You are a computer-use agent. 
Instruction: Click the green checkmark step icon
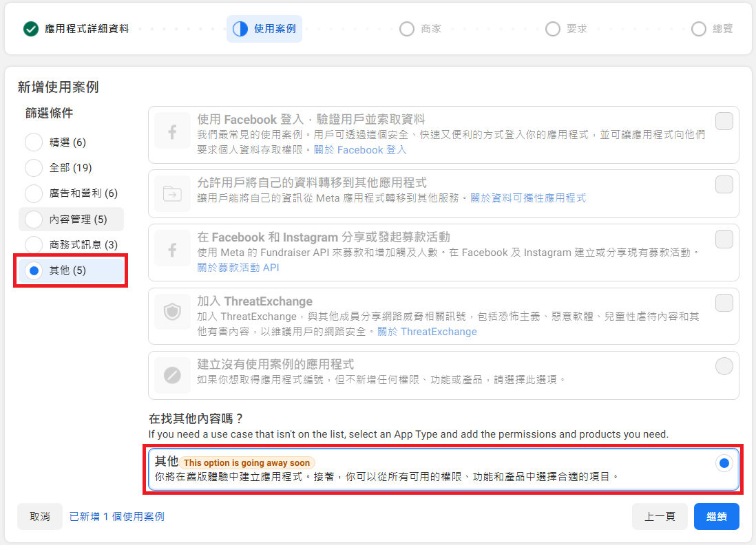tap(31, 29)
